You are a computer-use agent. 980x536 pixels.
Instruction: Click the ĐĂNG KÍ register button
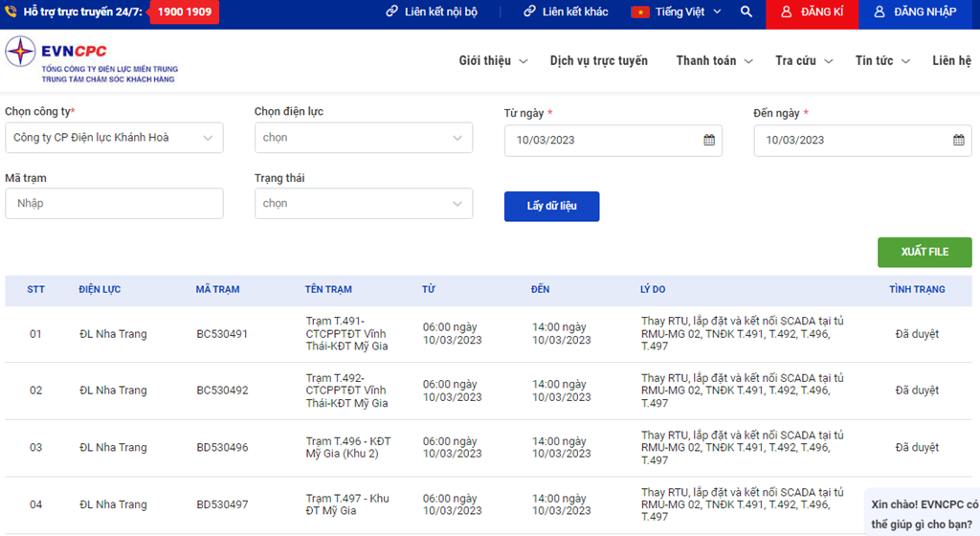tap(812, 12)
